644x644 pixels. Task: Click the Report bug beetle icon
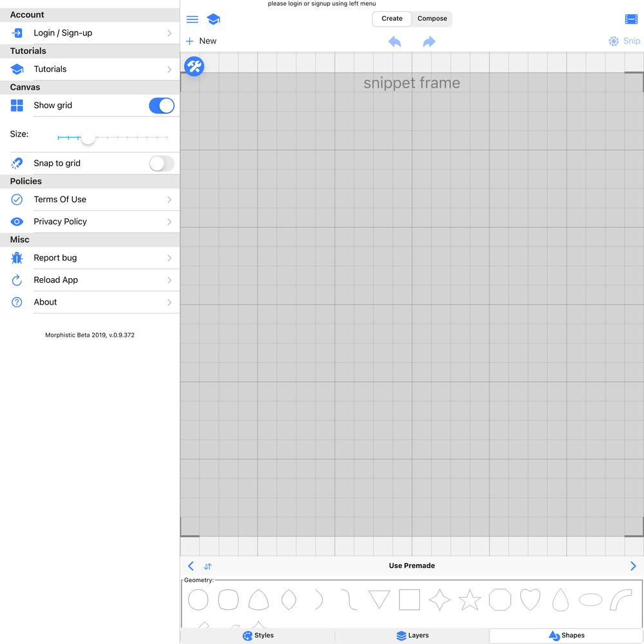(x=17, y=258)
